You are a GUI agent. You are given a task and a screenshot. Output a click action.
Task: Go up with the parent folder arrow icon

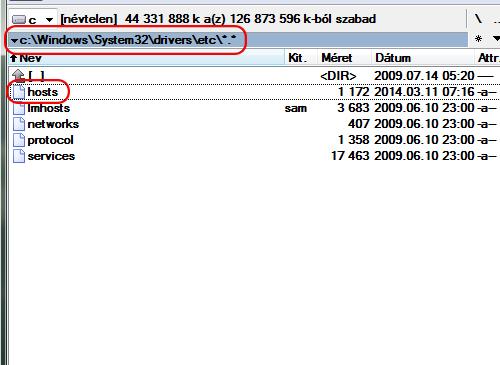tap(18, 76)
